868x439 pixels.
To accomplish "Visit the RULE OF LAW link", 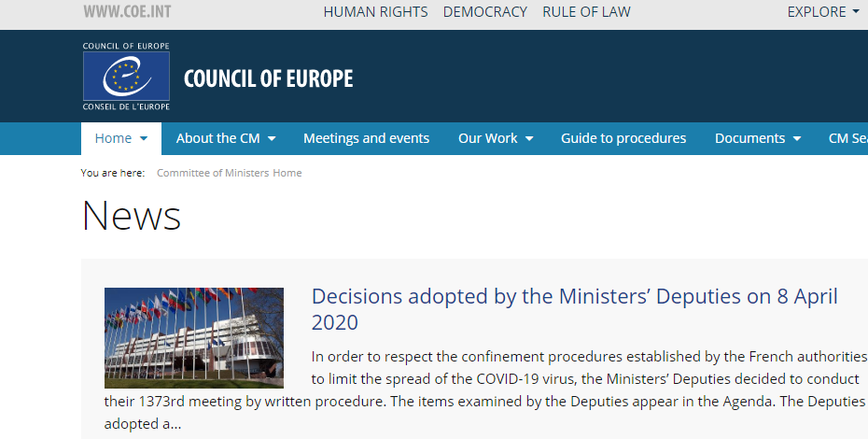I will pos(586,11).
